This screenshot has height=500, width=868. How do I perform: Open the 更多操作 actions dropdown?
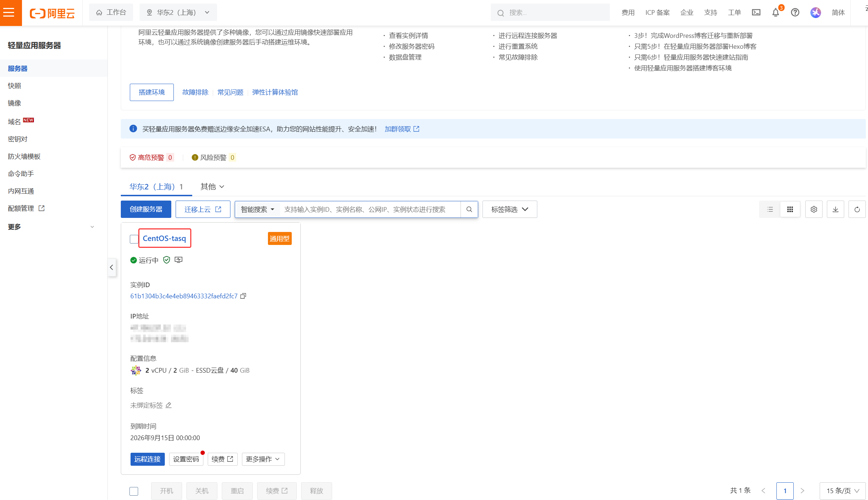click(263, 459)
